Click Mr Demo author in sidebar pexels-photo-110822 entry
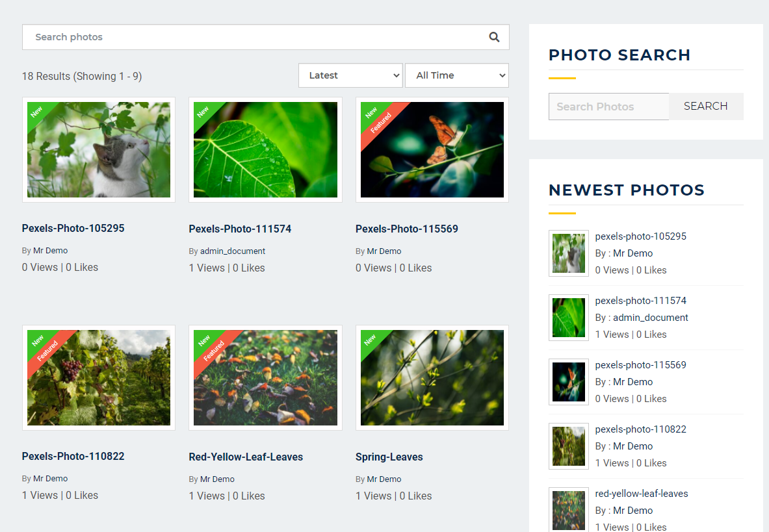 click(632, 446)
